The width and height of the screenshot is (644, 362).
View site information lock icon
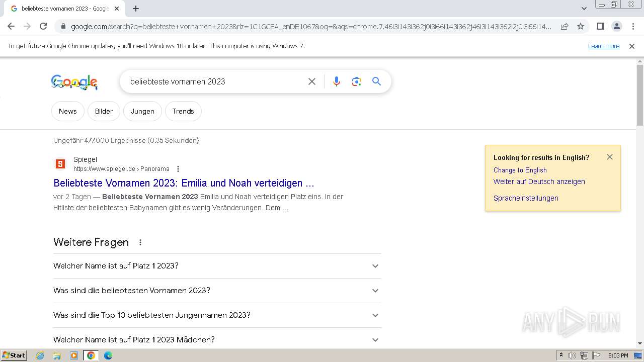(63, 27)
